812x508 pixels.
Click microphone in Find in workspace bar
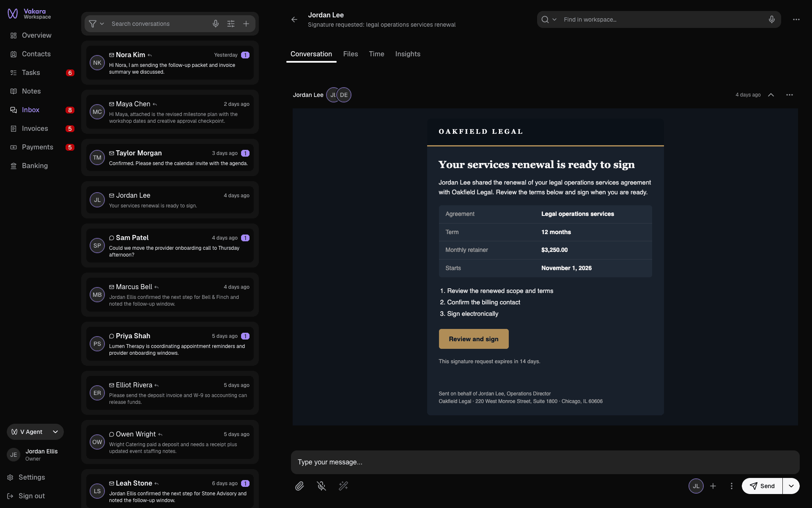772,19
